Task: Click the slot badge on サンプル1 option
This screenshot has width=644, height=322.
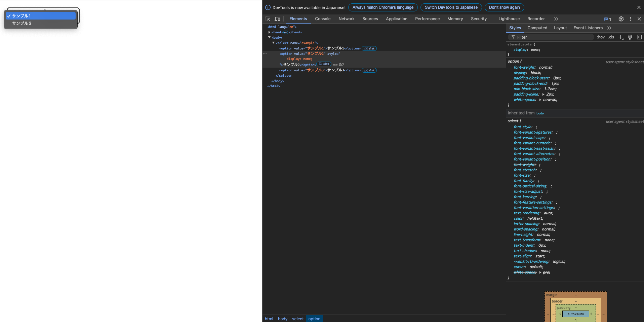Action: click(x=369, y=48)
